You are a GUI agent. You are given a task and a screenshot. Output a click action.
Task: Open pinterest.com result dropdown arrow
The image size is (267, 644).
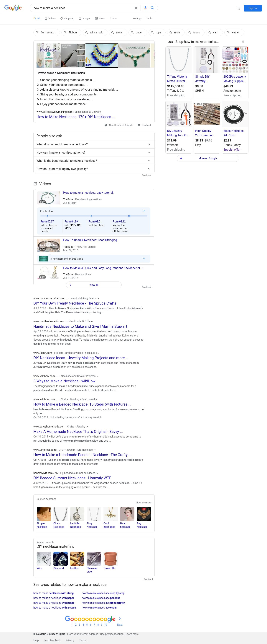[95, 450]
